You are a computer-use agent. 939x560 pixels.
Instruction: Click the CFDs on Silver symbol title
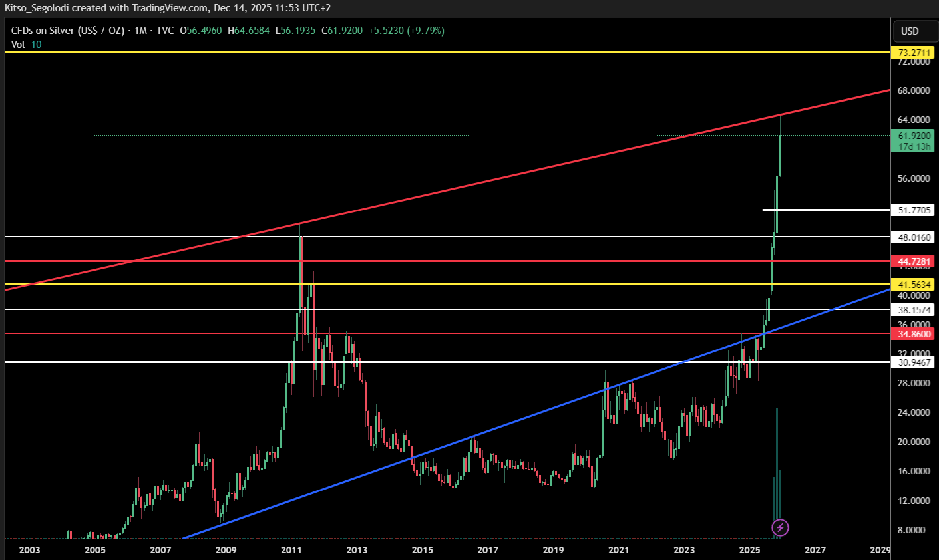tap(68, 31)
